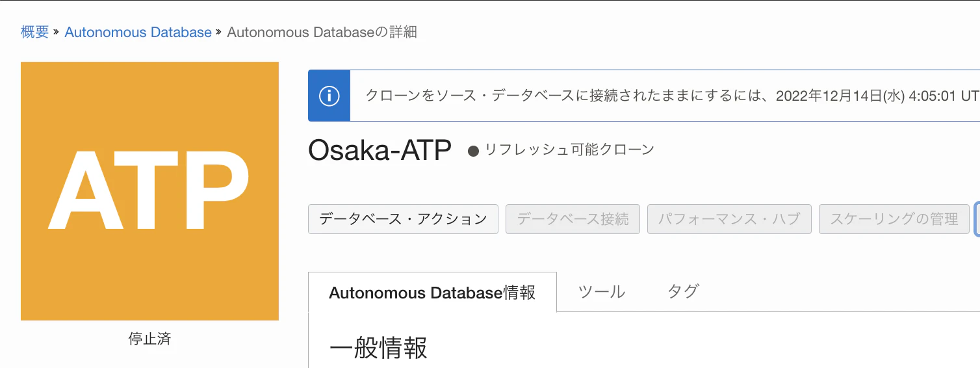Click the blue info icon in banner
The width and height of the screenshot is (980, 368).
click(x=329, y=96)
